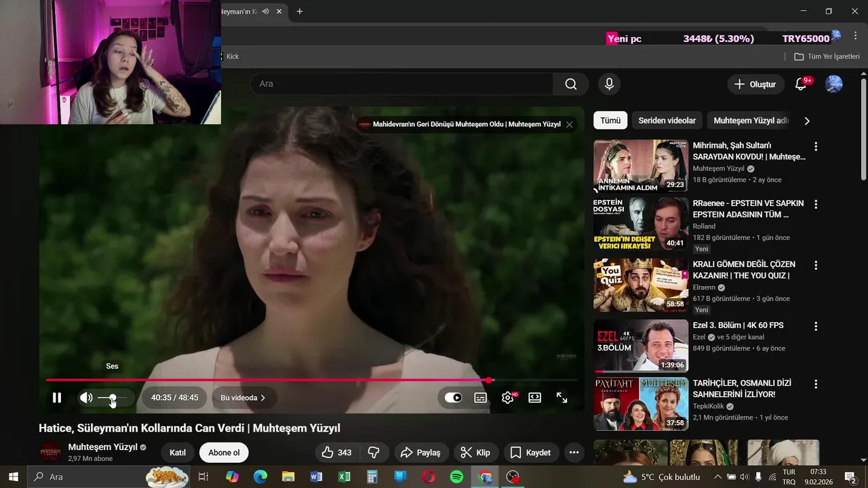Open the Windows notification center icon
Viewport: 868px width, 488px height.
(850, 477)
